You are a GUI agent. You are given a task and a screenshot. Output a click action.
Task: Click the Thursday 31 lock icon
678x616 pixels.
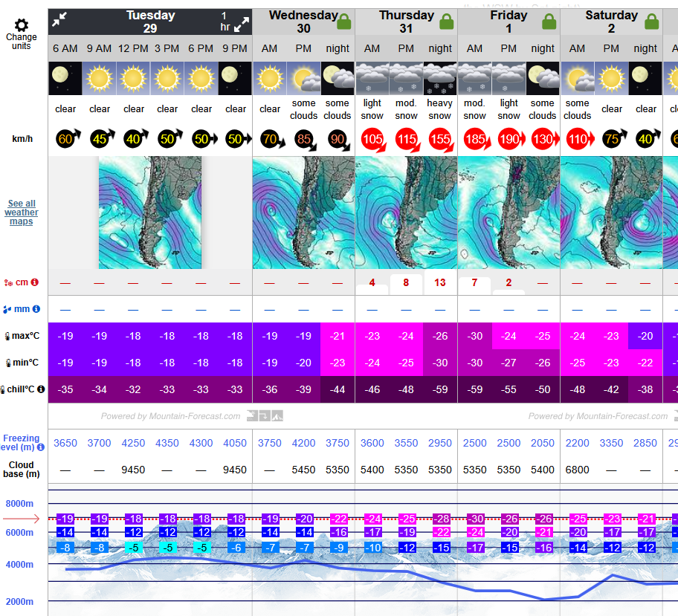(446, 22)
